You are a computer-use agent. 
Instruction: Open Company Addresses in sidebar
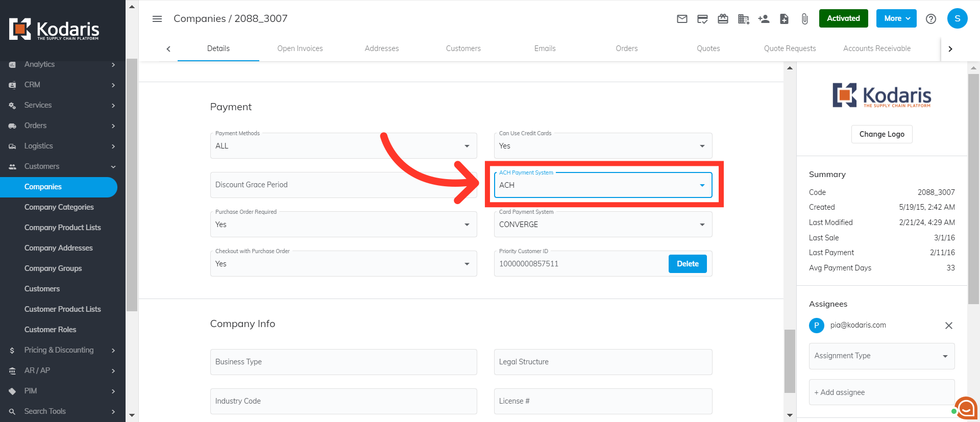tap(59, 248)
